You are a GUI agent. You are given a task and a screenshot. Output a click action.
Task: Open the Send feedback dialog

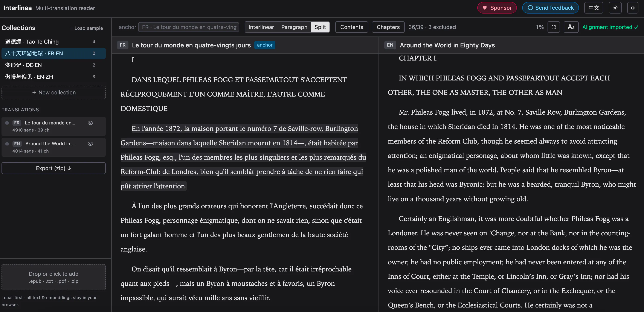550,8
